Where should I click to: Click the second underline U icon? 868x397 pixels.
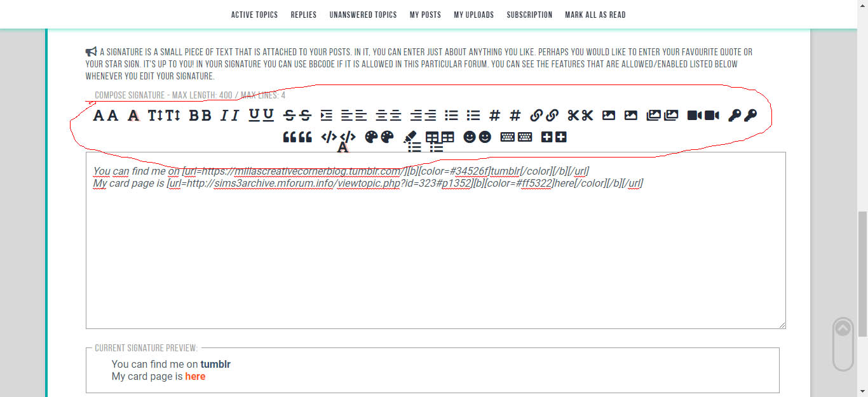(x=268, y=115)
